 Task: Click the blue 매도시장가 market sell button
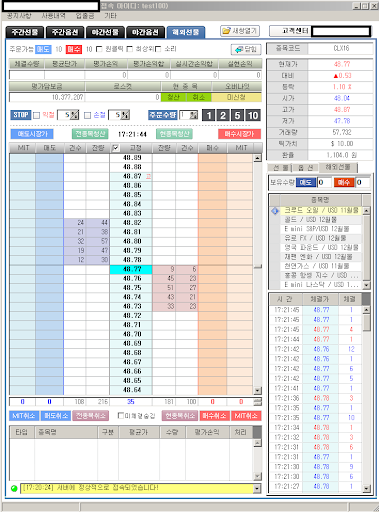point(32,134)
